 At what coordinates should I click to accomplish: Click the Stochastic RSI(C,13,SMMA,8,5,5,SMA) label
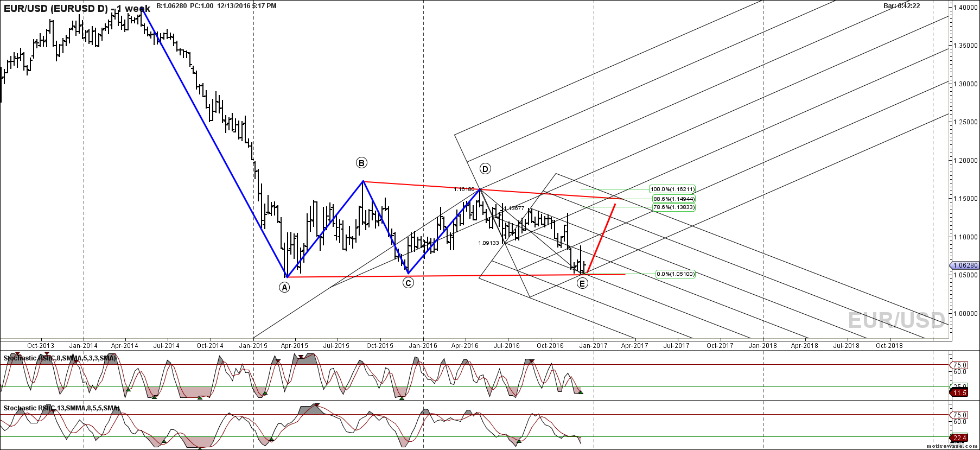tap(61, 408)
